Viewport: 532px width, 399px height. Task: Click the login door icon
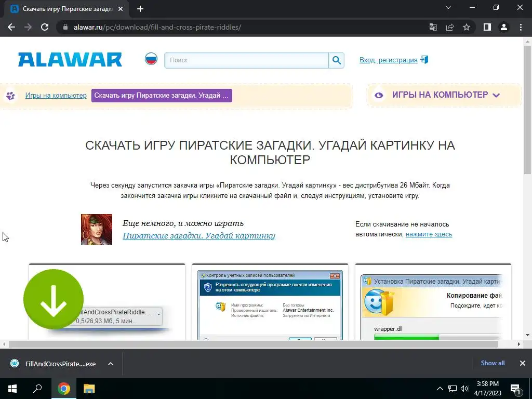(424, 60)
